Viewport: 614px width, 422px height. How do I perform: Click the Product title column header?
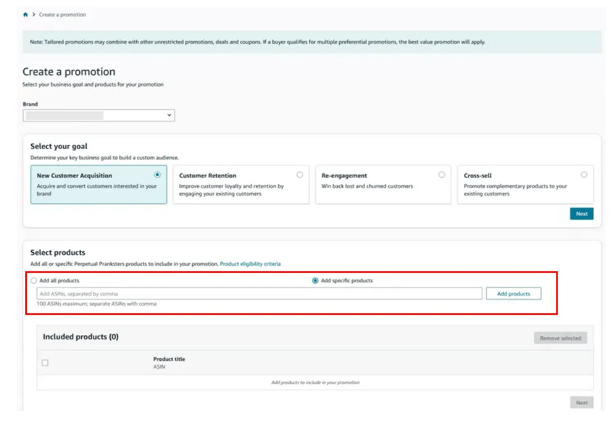tap(169, 359)
